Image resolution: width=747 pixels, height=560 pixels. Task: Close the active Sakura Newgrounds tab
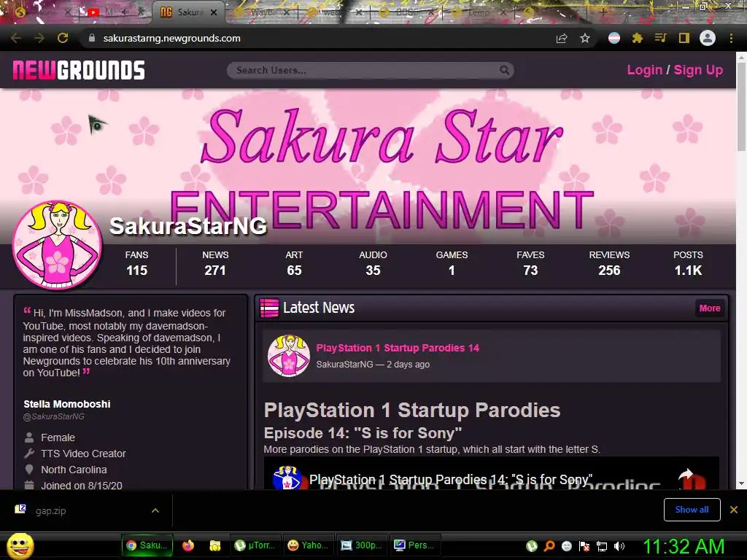coord(214,12)
